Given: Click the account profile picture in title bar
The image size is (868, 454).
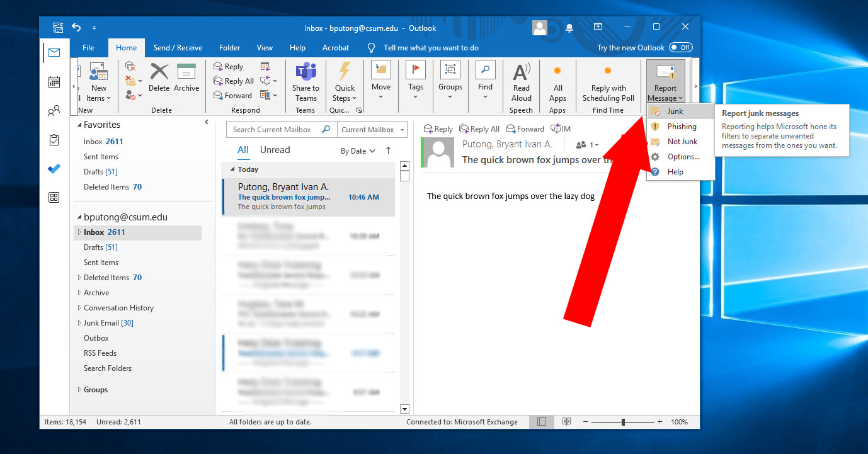Looking at the screenshot, I should 540,28.
